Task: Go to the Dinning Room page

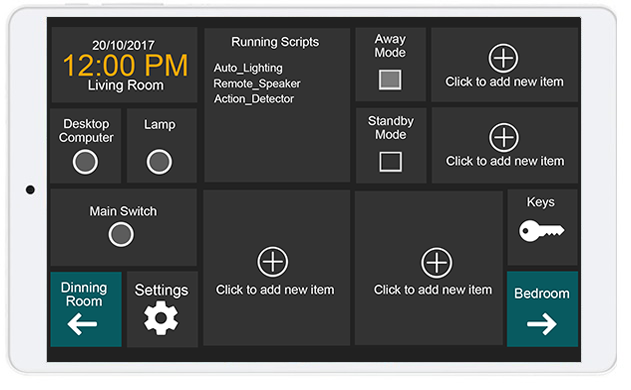Action: [86, 309]
